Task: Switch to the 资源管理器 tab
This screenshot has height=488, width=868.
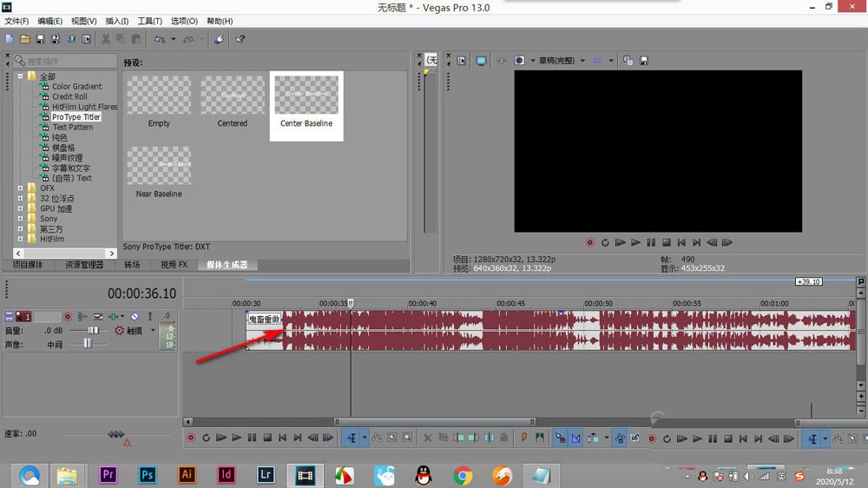Action: pyautogui.click(x=84, y=265)
